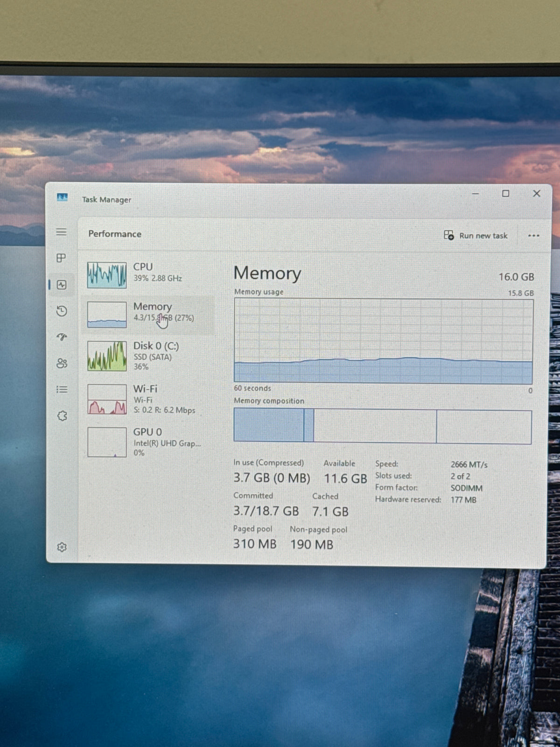
Task: Click Run new task button
Action: [x=476, y=235]
